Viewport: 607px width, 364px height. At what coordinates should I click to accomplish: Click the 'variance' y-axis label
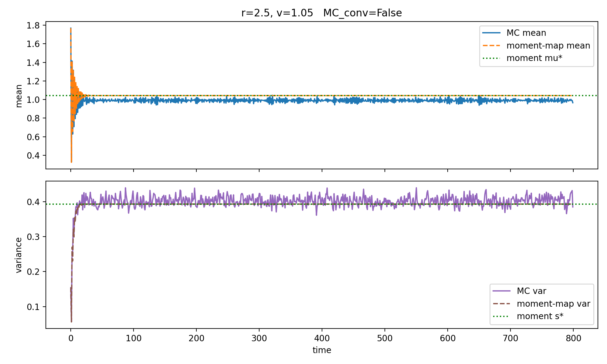[19, 255]
